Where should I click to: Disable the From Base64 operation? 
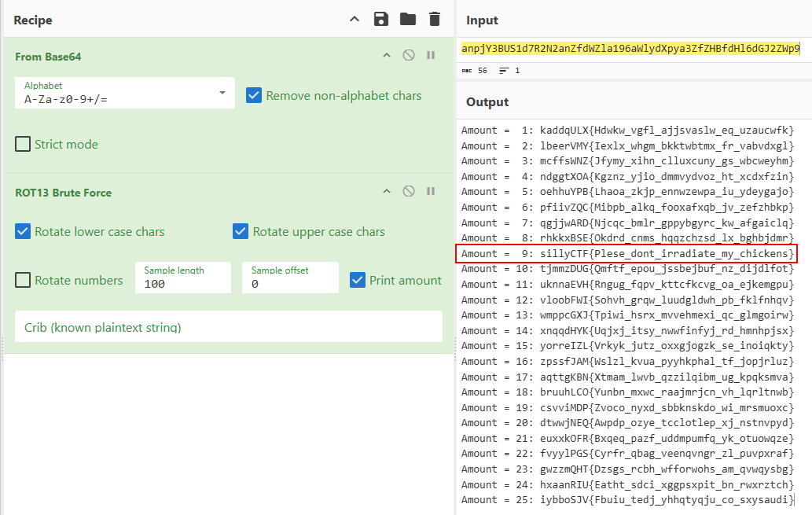(x=409, y=56)
